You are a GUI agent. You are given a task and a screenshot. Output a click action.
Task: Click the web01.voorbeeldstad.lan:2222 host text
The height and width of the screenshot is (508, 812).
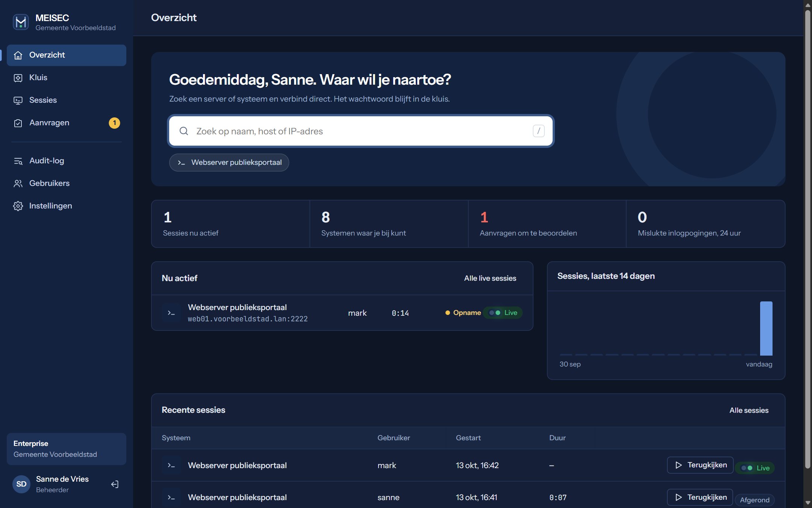(x=248, y=319)
